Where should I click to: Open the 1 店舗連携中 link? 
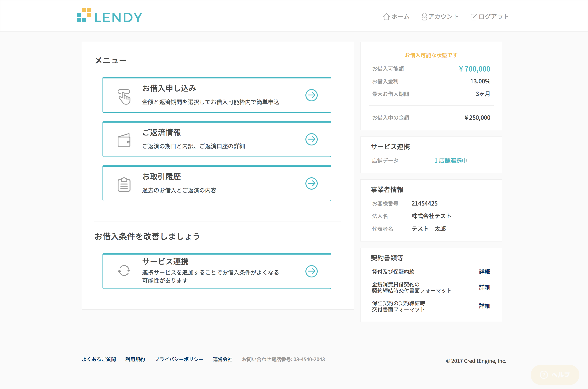tap(451, 161)
